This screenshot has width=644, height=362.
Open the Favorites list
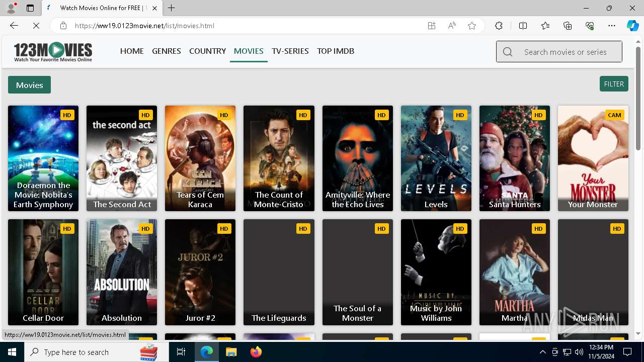[545, 26]
